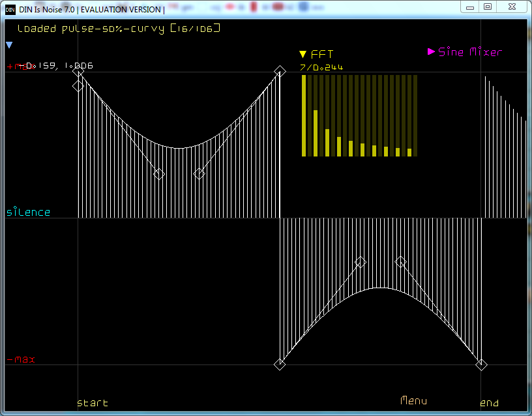Select right diamond handle inside lower curve

click(x=401, y=262)
